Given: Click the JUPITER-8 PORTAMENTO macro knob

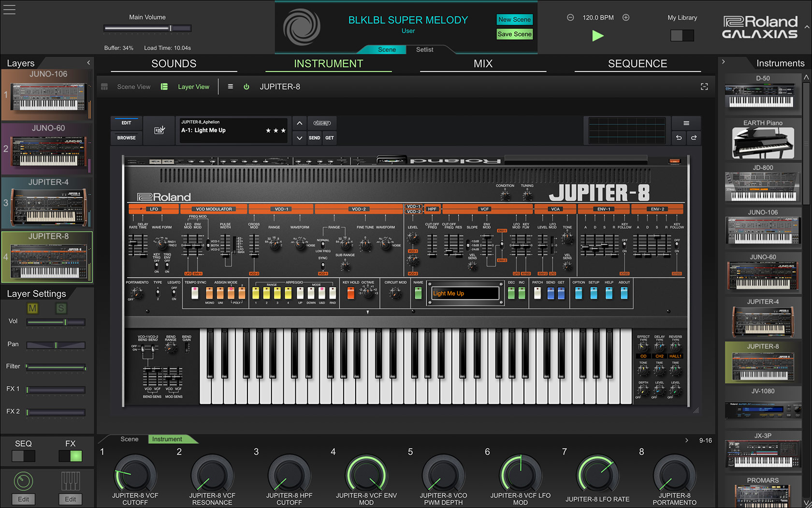Looking at the screenshot, I should [x=674, y=475].
